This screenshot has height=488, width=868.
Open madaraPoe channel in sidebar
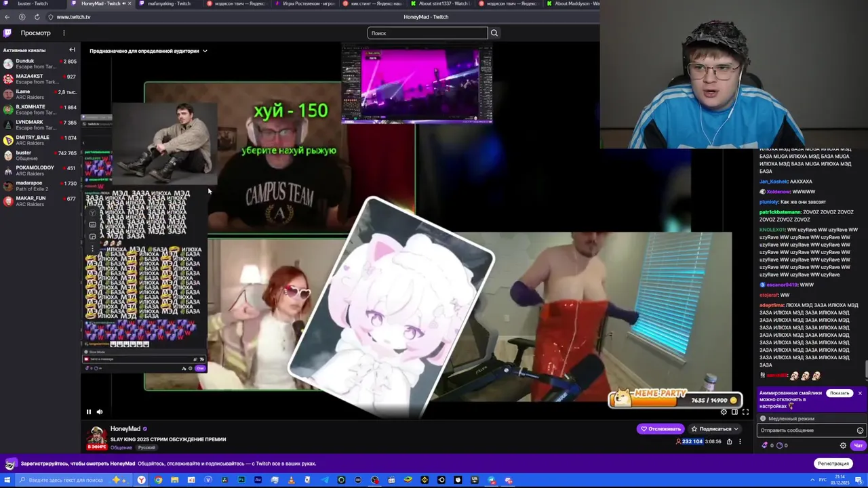click(40, 186)
